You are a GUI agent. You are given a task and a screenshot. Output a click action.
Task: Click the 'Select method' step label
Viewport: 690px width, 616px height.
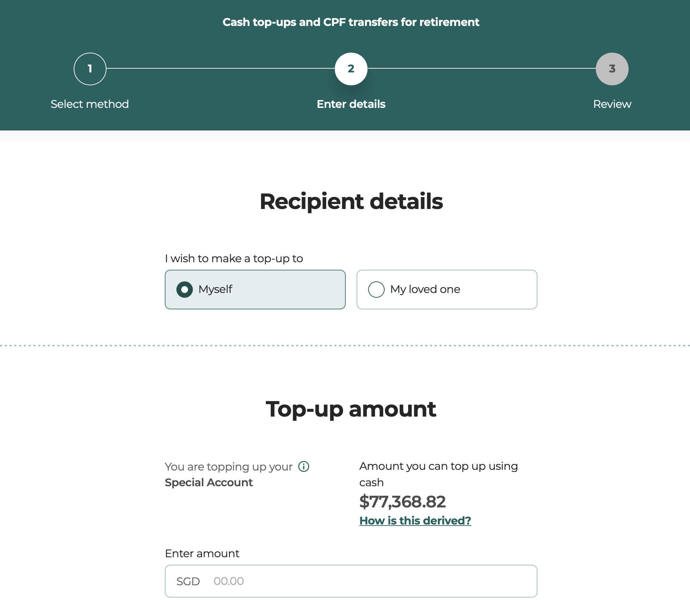click(x=90, y=104)
